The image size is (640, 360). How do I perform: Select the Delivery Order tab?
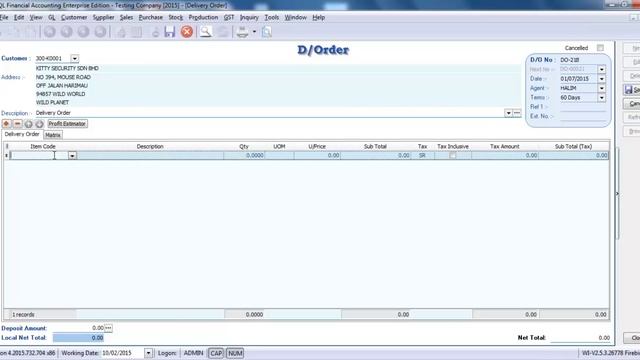pyautogui.click(x=22, y=134)
